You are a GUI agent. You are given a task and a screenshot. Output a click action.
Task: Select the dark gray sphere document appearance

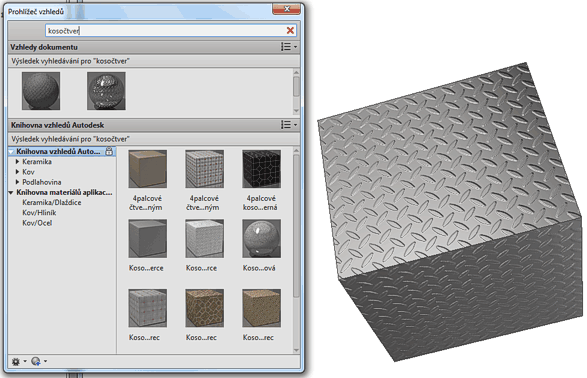pyautogui.click(x=41, y=91)
